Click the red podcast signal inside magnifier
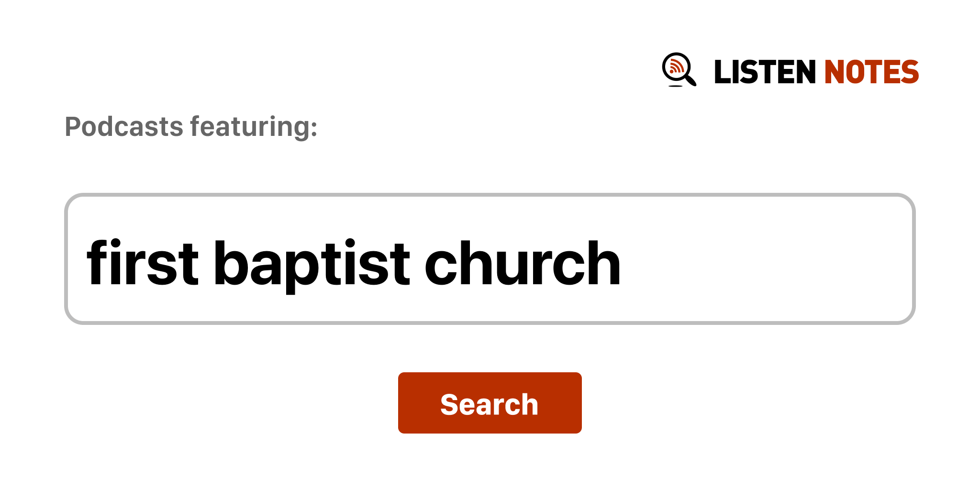Screen dimensions: 980x490 pos(676,67)
